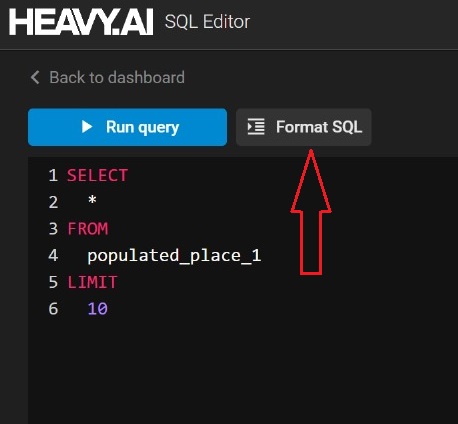This screenshot has height=424, width=458.
Task: Click line number 3 in the gutter
Action: tap(53, 229)
